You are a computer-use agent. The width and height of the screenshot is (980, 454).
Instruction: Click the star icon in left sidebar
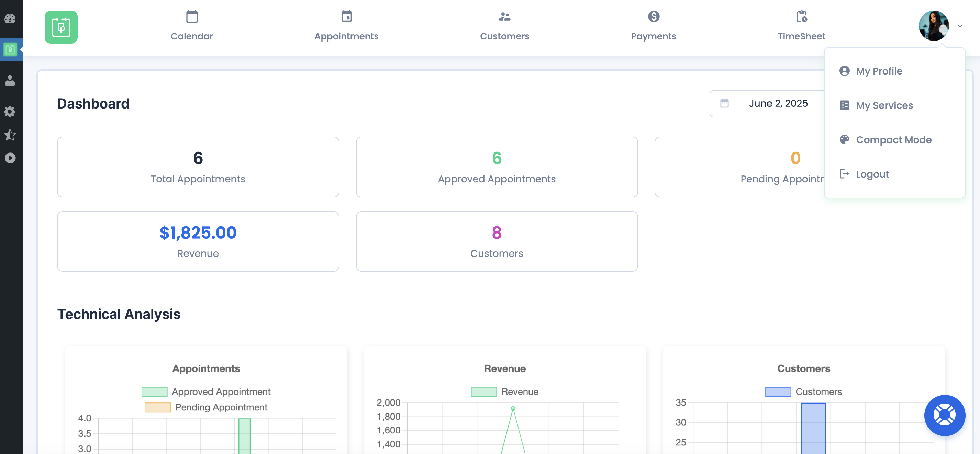[x=10, y=135]
